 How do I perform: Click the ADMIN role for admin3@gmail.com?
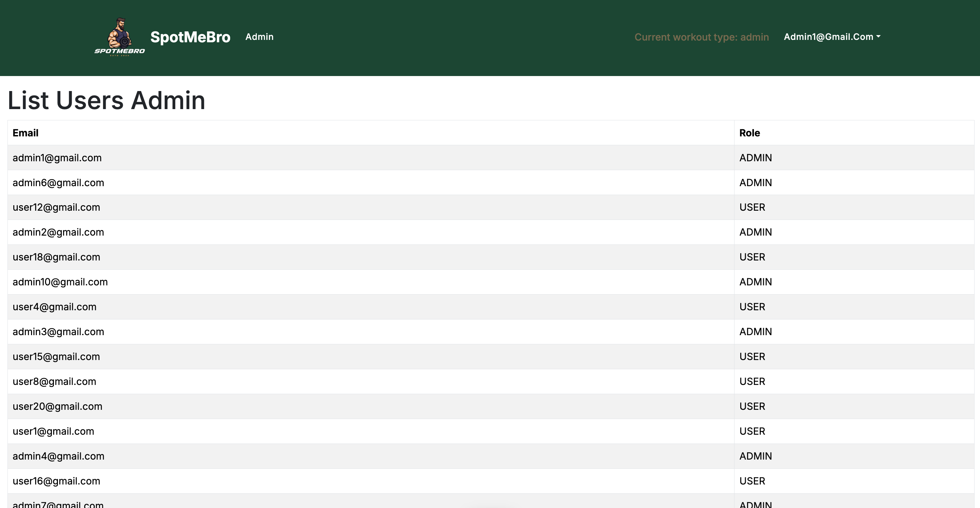(755, 332)
